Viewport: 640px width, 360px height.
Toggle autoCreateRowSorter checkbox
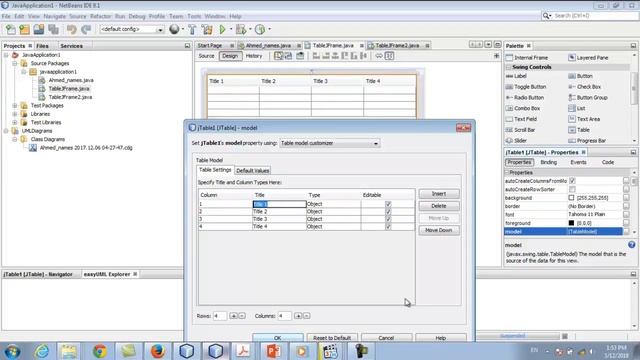coord(572,189)
